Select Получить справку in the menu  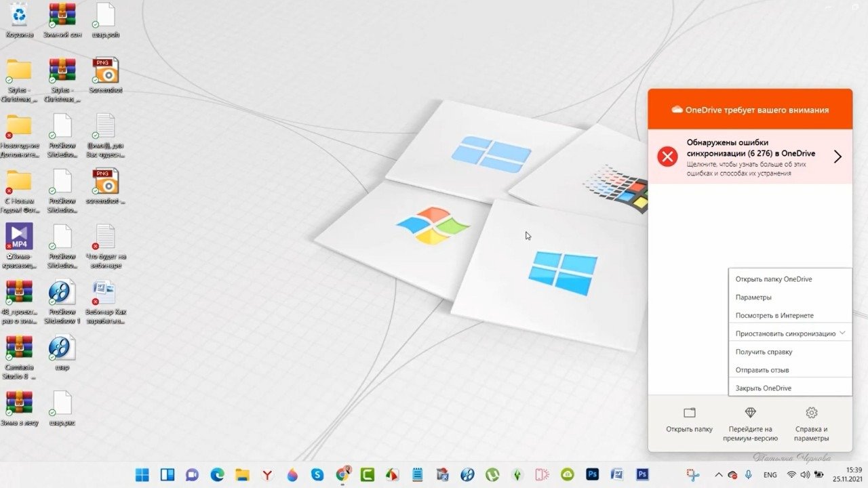(790, 352)
